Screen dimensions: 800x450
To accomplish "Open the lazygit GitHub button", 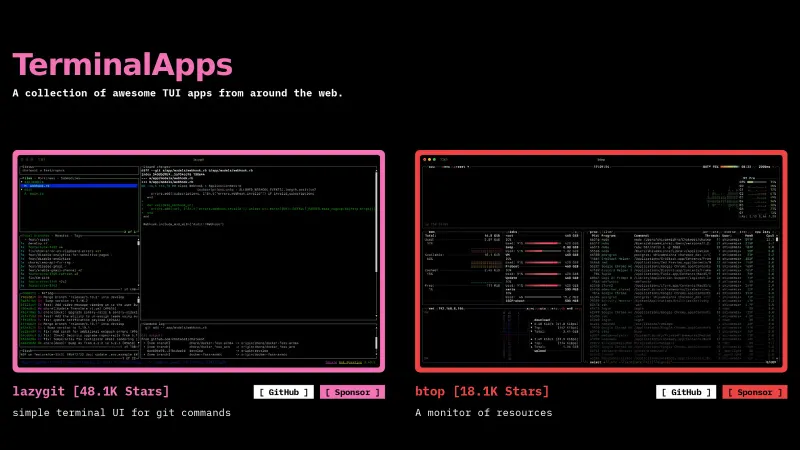I will coord(283,392).
